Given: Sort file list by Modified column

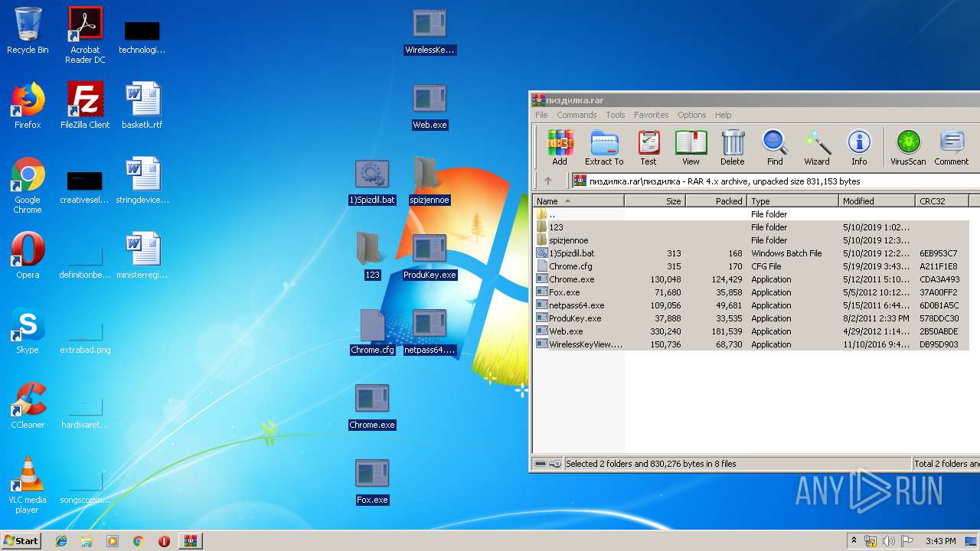Looking at the screenshot, I should point(877,201).
